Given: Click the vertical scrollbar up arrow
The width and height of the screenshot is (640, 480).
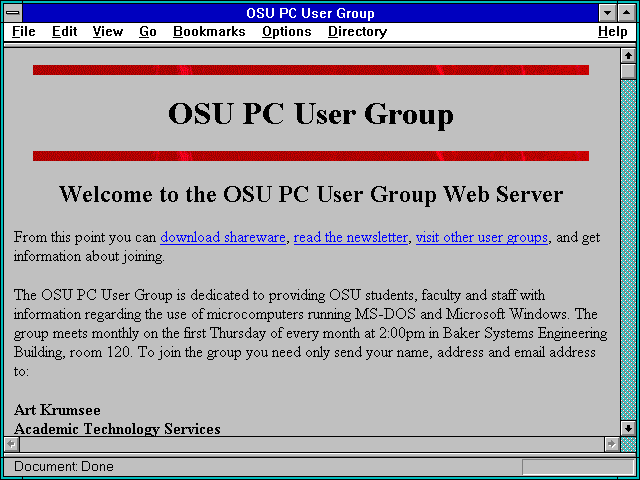Looking at the screenshot, I should (628, 56).
